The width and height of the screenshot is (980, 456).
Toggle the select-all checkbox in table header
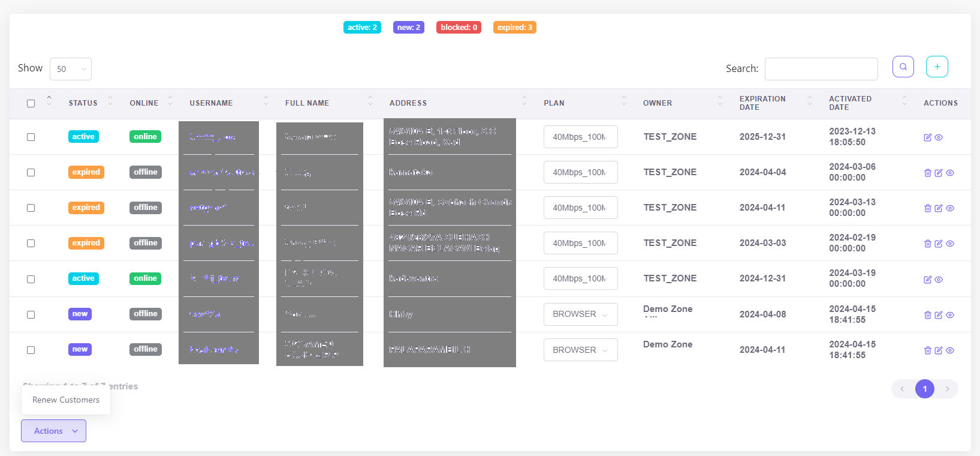[31, 103]
